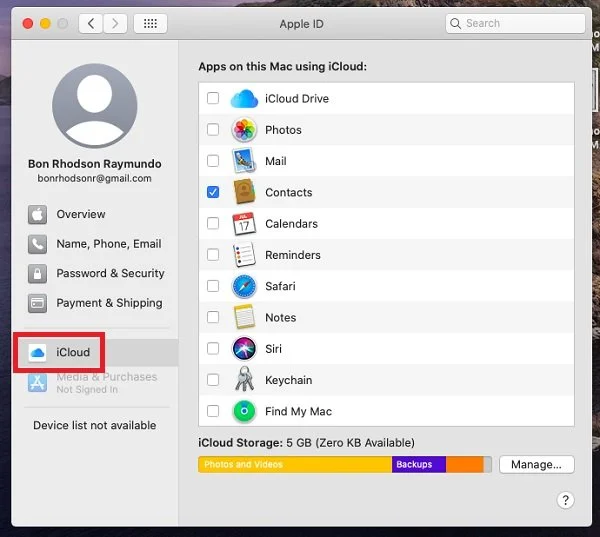Open the Overview section label
The image size is (600, 537).
(81, 214)
